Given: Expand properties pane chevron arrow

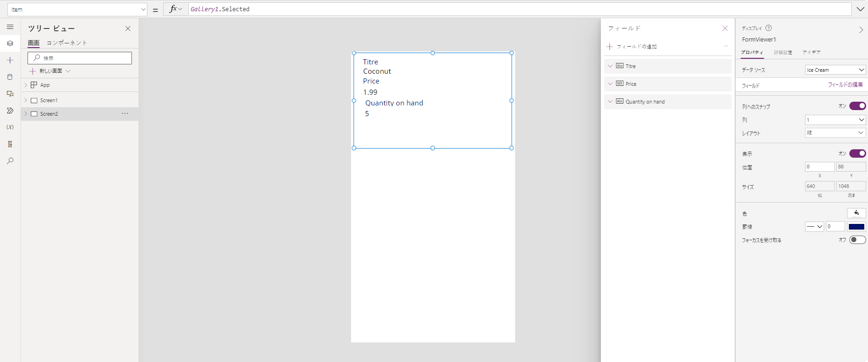Looking at the screenshot, I should (861, 30).
